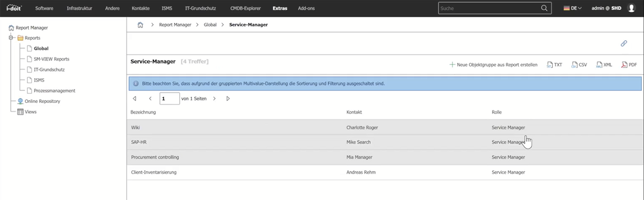Click Procurement controlling row entry
644x200 pixels.
[155, 157]
